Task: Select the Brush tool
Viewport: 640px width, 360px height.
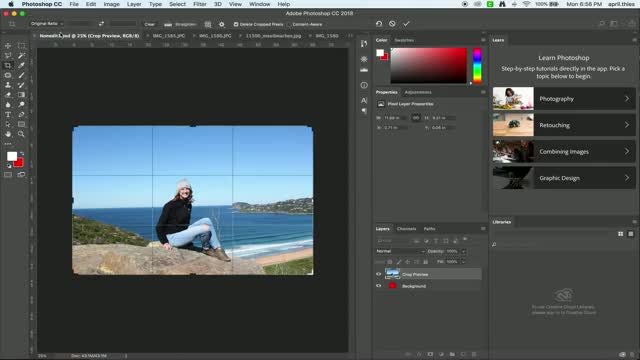Action: coord(21,75)
